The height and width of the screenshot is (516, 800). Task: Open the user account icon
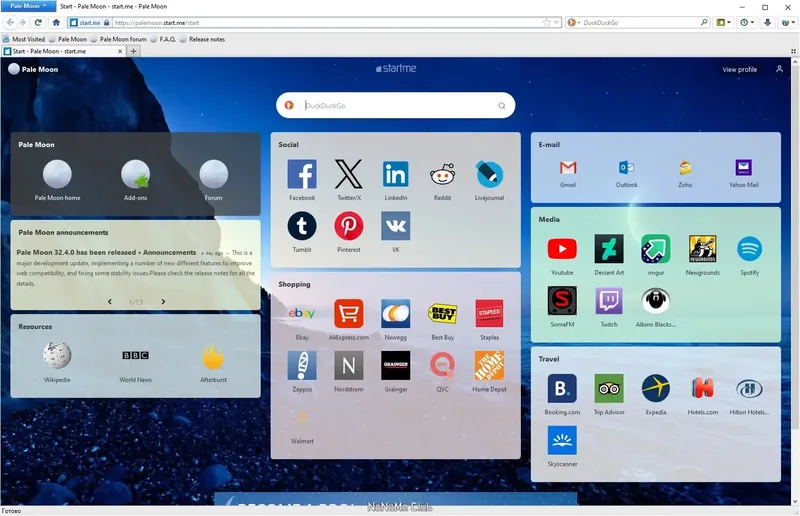point(779,69)
